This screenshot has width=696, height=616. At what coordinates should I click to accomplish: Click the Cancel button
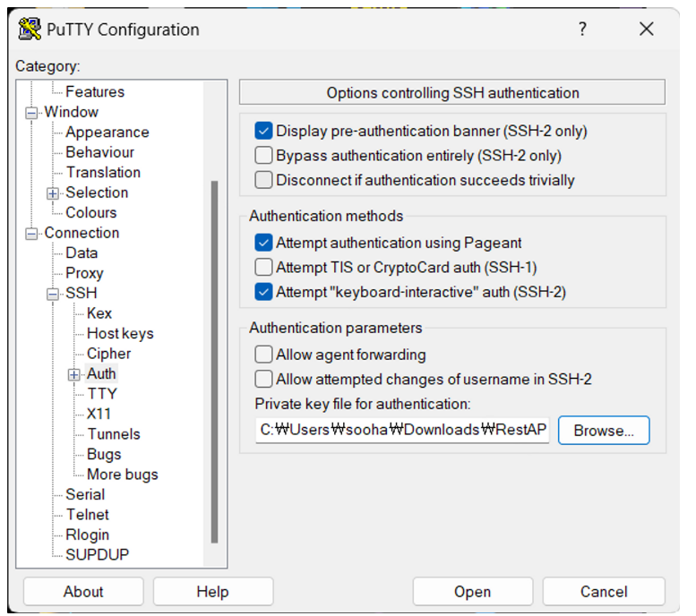tap(604, 591)
